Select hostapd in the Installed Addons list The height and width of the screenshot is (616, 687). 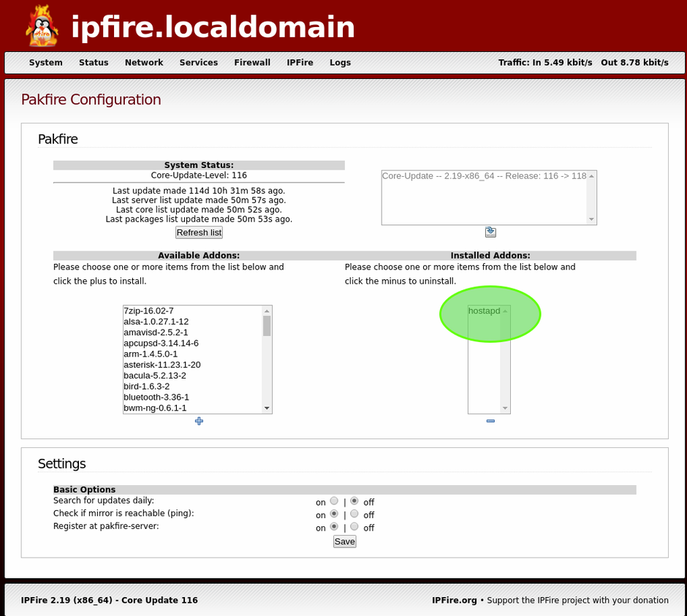(484, 311)
